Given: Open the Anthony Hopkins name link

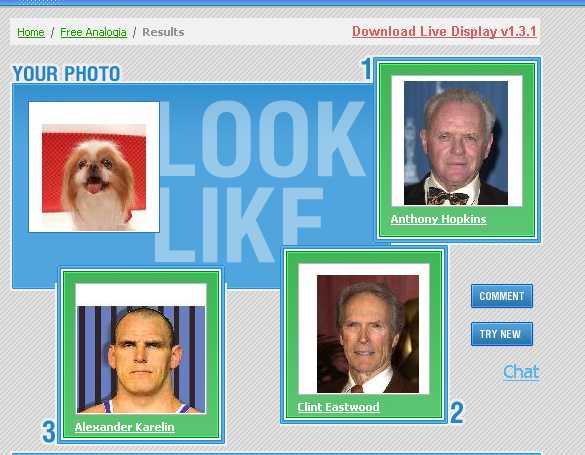Looking at the screenshot, I should click(x=438, y=219).
